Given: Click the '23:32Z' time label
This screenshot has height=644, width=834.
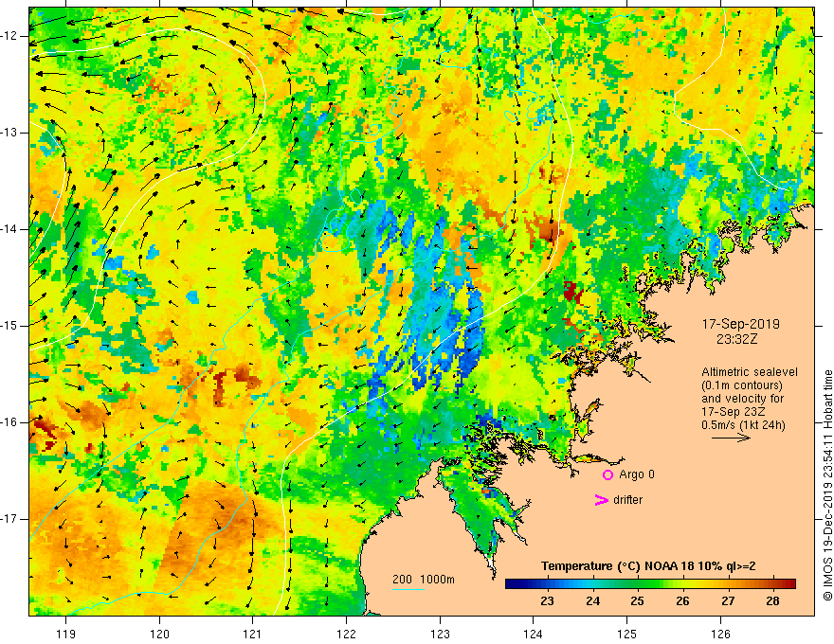Looking at the screenshot, I should [x=736, y=339].
